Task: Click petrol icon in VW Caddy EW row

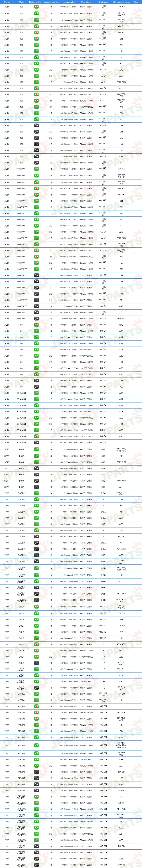Action: click(x=36, y=505)
